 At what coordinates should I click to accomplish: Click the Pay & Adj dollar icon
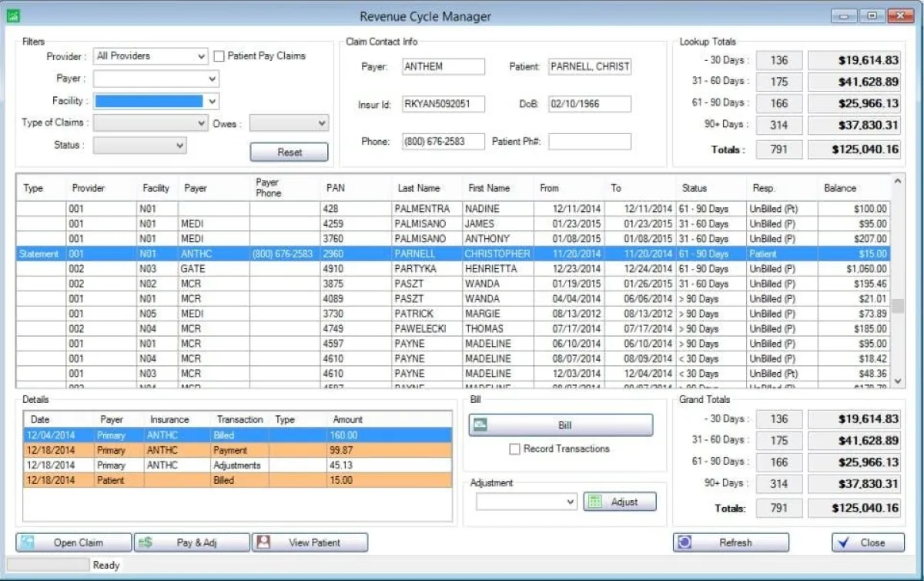tap(146, 542)
